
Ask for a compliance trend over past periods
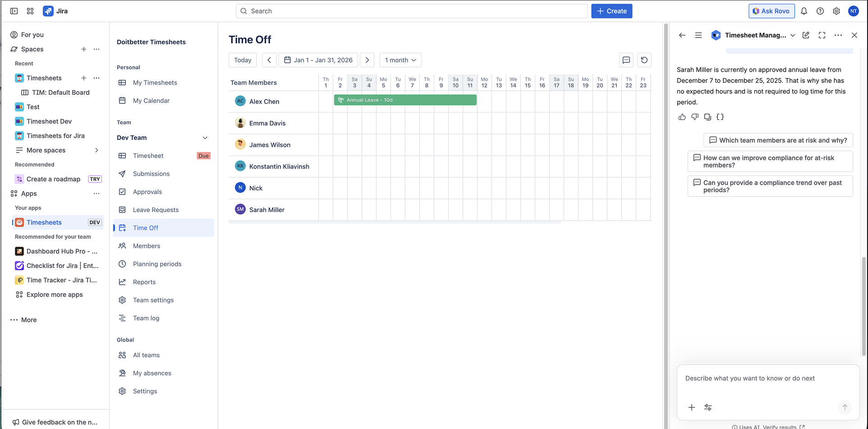(770, 186)
